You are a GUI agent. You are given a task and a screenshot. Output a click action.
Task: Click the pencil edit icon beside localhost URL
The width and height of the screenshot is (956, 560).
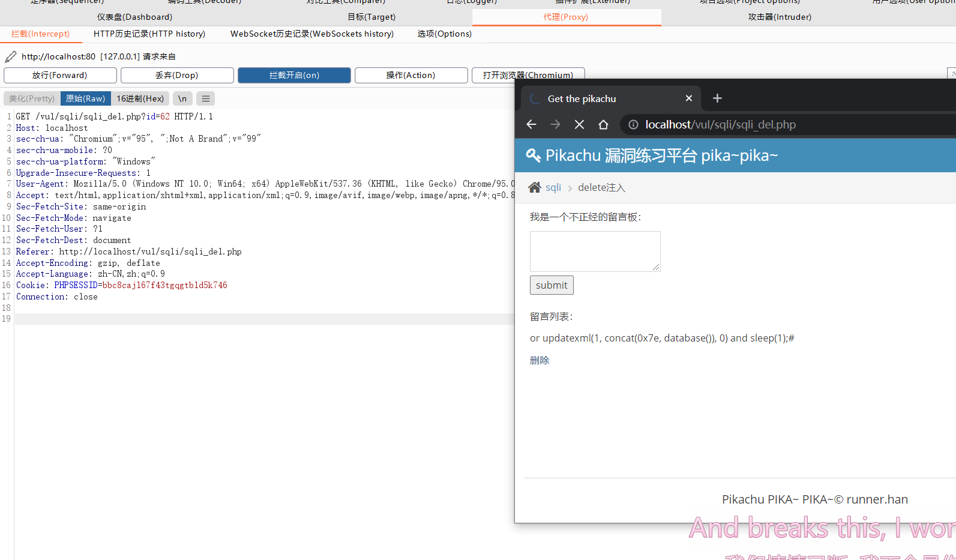tap(11, 56)
